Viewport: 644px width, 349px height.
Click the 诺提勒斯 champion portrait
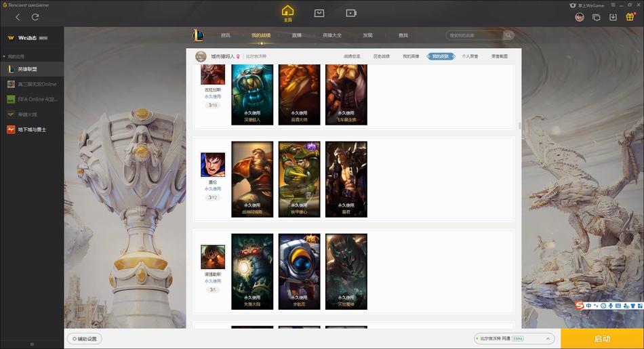point(213,257)
